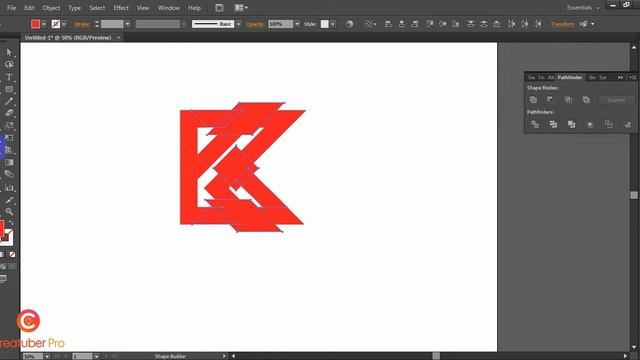Click the Untitled-1 document tab
The image size is (640, 360).
click(x=68, y=38)
